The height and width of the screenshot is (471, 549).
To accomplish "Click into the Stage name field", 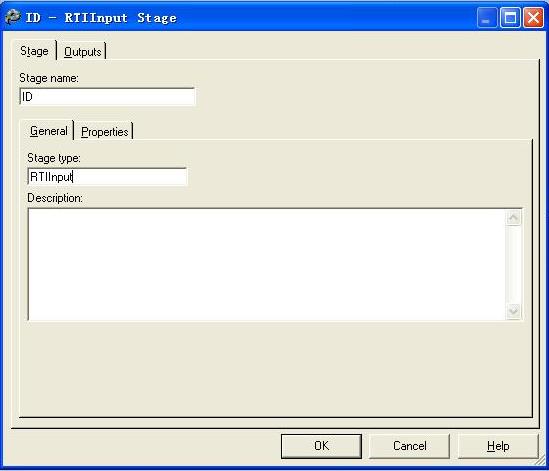I will [107, 97].
